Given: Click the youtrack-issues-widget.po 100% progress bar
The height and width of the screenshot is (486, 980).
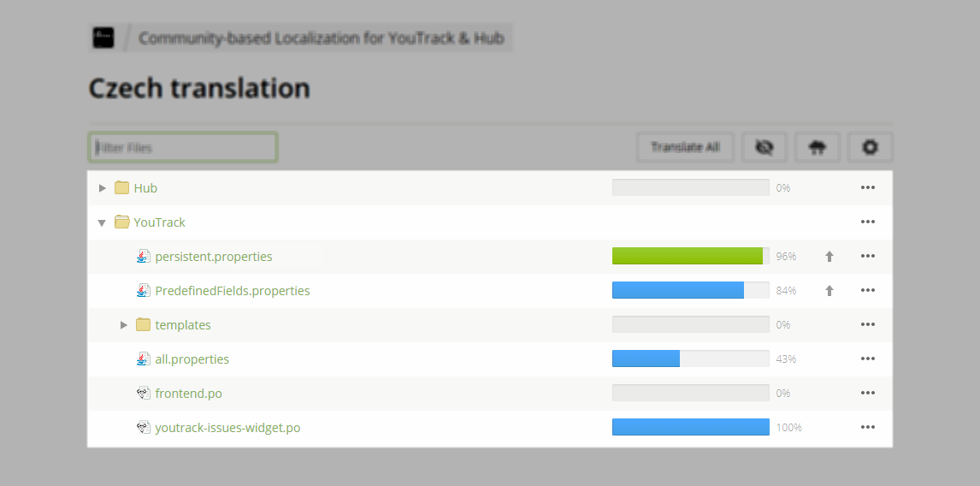Looking at the screenshot, I should tap(691, 427).
